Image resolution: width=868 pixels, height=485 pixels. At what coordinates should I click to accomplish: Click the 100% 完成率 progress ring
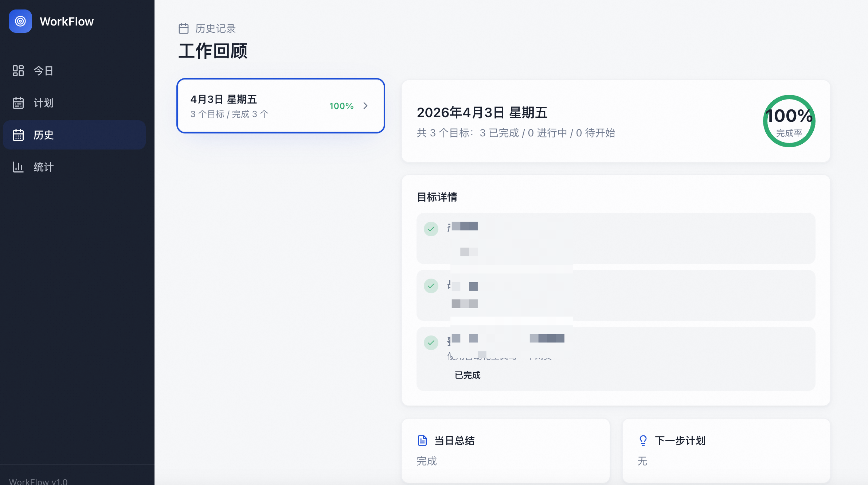coord(789,121)
